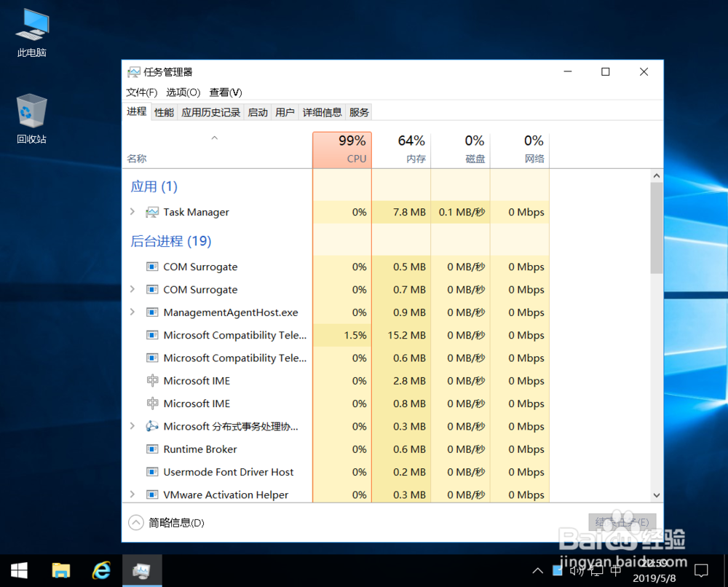Switch to the 详细信息 tab
Image resolution: width=728 pixels, height=587 pixels.
click(323, 112)
